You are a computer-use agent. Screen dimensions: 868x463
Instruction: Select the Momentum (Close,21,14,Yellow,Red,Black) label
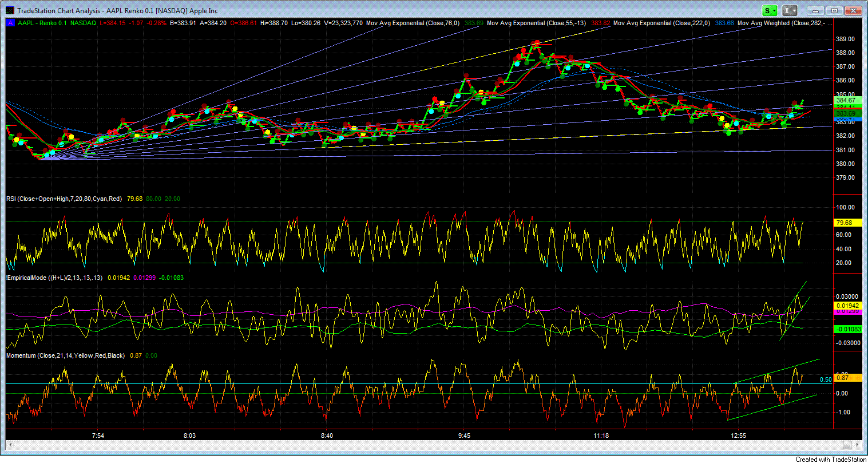[x=65, y=355]
